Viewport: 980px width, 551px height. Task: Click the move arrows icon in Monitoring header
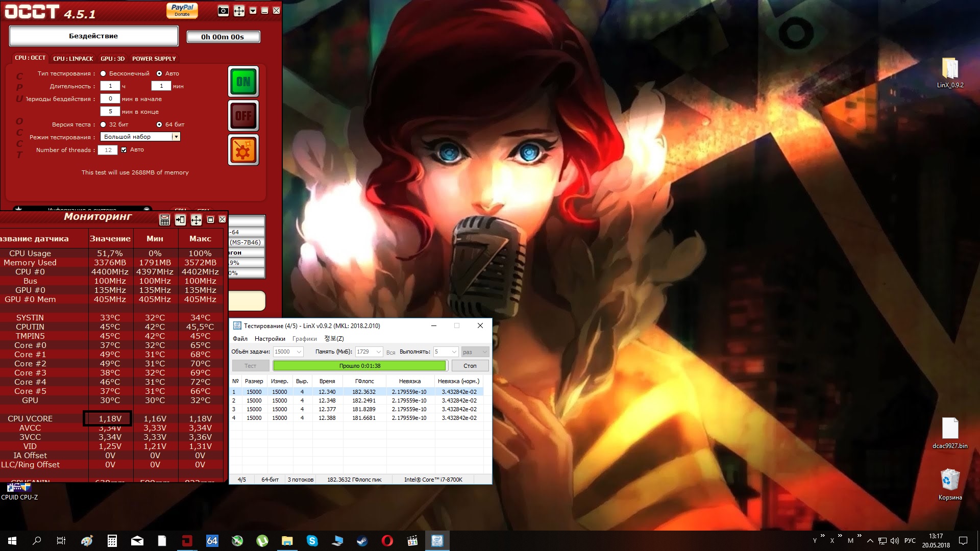(196, 220)
